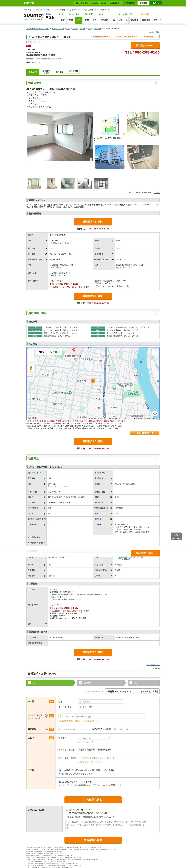Switch to the 物件概要 tab
The height and width of the screenshot is (868, 186).
pos(59,72)
